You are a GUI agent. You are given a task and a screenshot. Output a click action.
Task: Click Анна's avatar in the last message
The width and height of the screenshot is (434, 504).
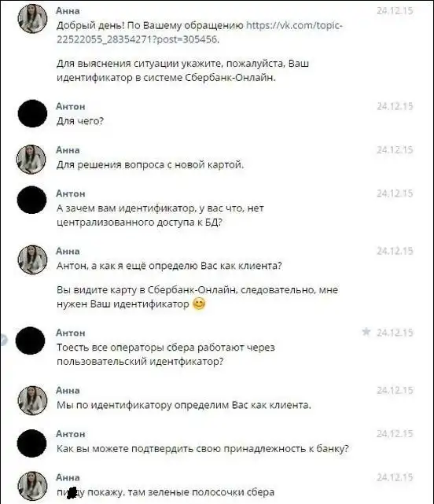(x=32, y=486)
